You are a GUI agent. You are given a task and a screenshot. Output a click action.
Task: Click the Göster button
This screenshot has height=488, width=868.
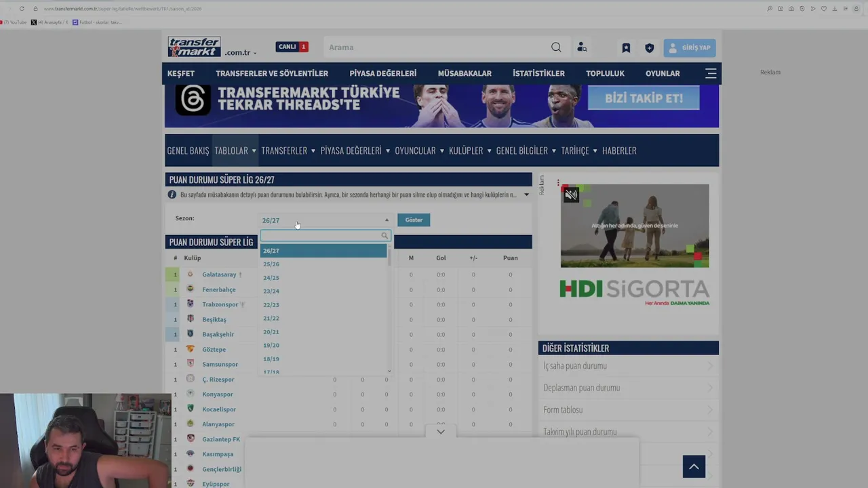click(x=414, y=220)
